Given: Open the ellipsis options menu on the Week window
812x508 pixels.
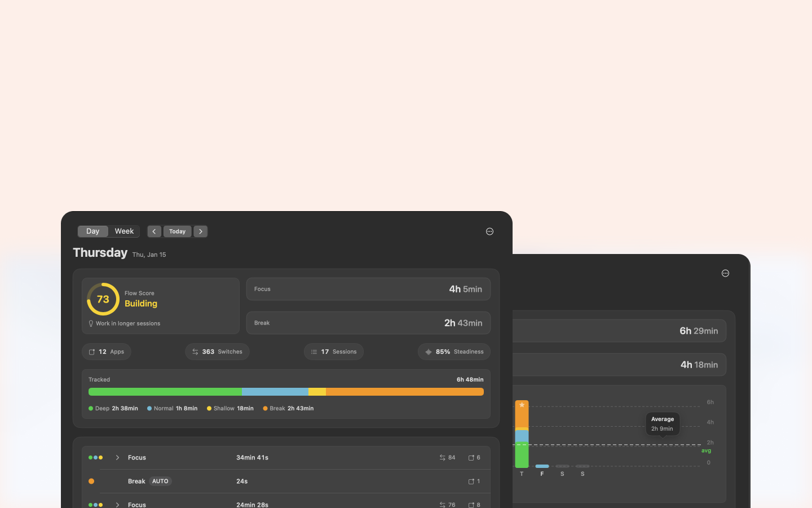Looking at the screenshot, I should point(725,273).
